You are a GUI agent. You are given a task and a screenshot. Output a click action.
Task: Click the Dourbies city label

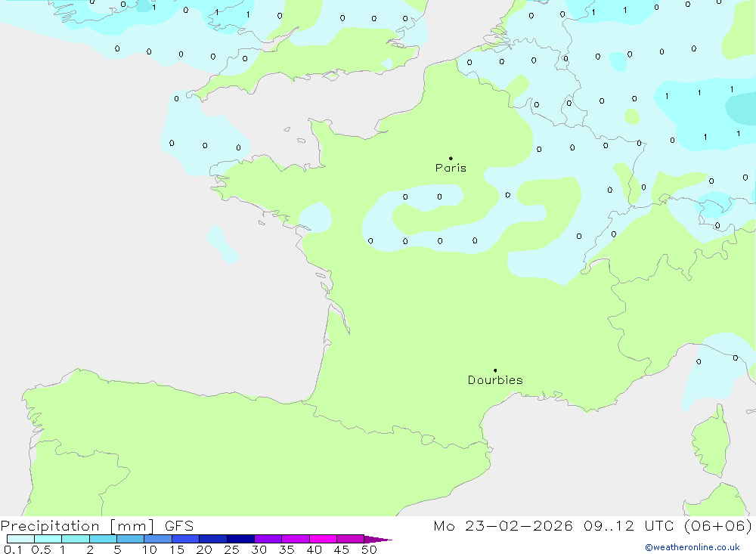pyautogui.click(x=495, y=380)
